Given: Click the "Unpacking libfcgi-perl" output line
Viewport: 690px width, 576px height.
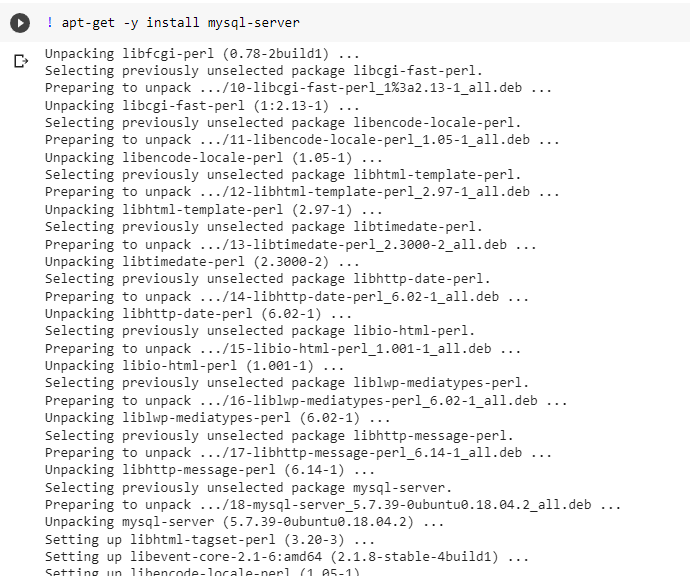Looking at the screenshot, I should point(202,54).
